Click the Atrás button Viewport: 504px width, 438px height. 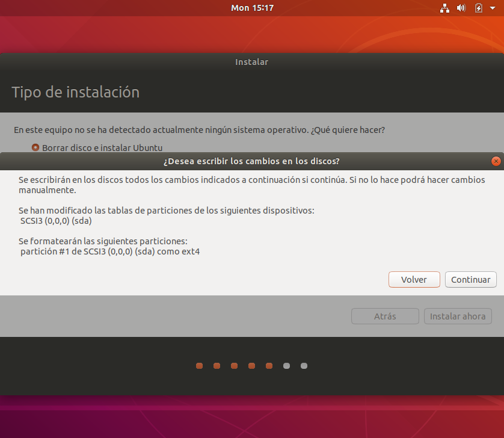pyautogui.click(x=385, y=316)
